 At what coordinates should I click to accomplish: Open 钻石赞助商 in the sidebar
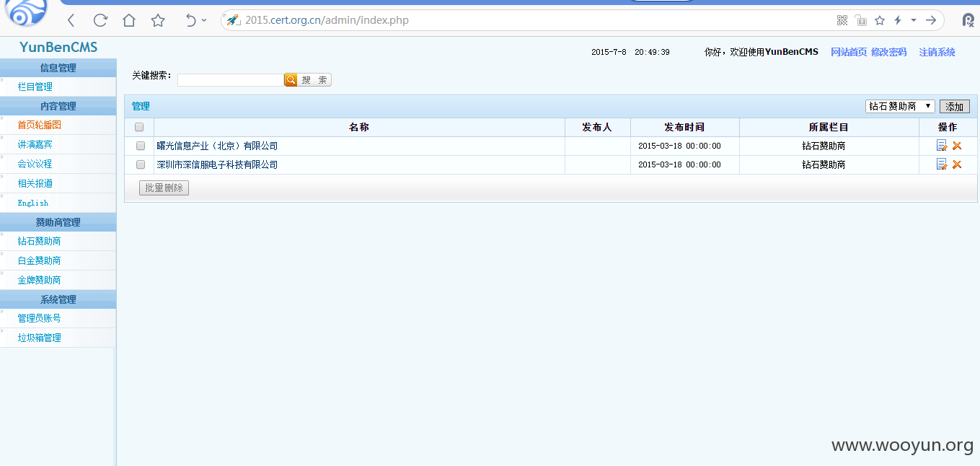(40, 241)
